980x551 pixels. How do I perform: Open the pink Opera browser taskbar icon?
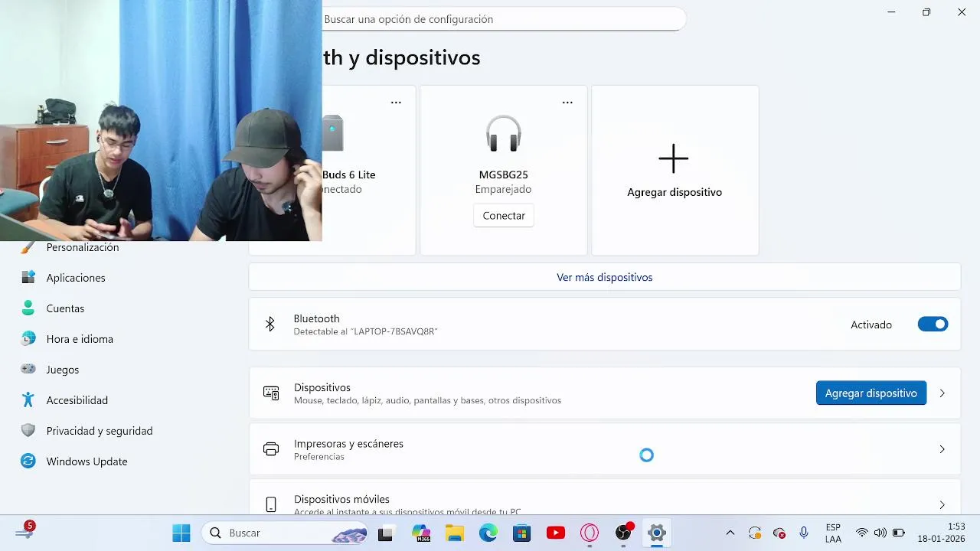(590, 533)
